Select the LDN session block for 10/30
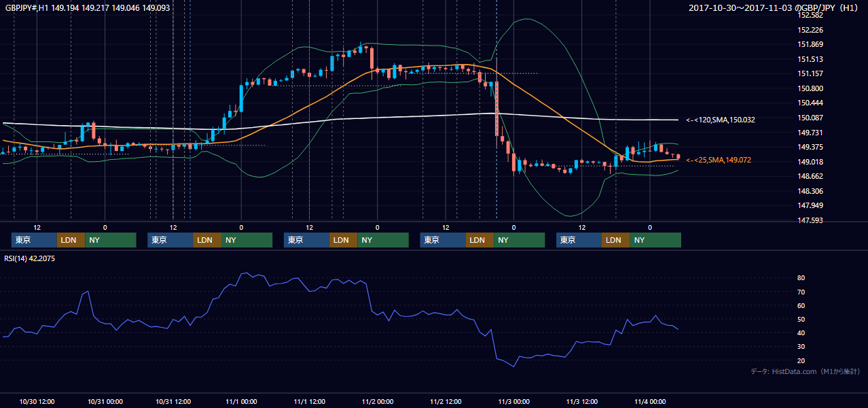Screen dimensions: 868x408 71,240
